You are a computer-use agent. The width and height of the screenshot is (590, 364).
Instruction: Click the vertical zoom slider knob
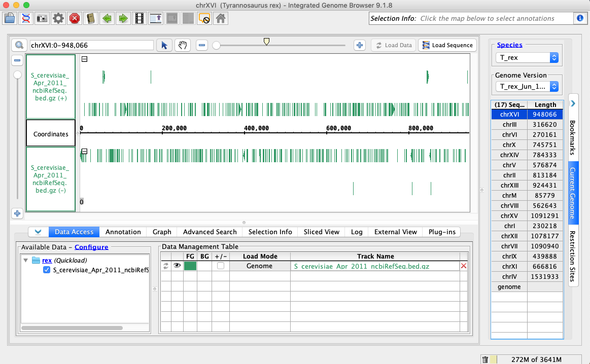17,75
